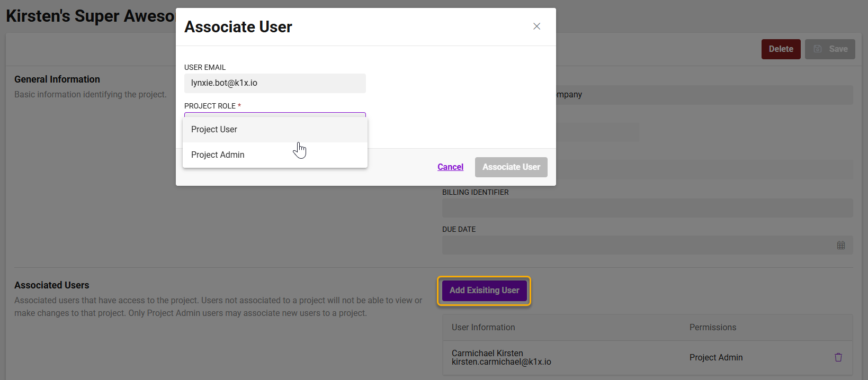
Task: Focus the User Email input field
Action: [275, 83]
